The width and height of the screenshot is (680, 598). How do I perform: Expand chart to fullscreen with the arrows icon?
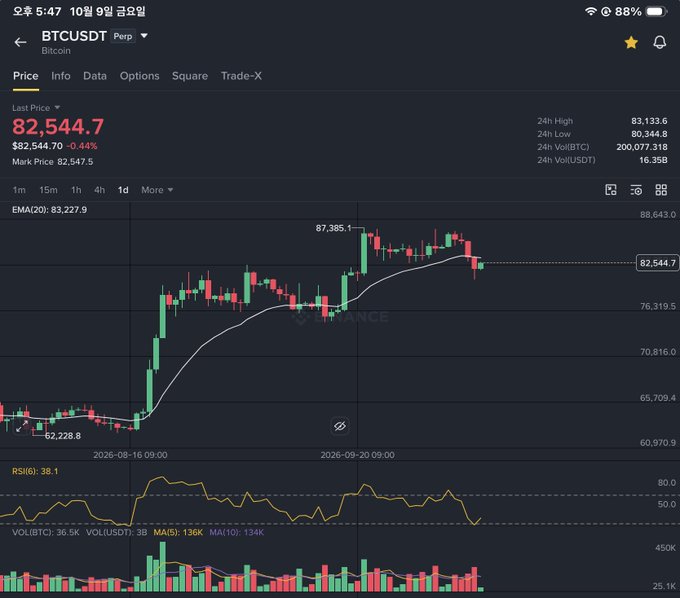(22, 426)
